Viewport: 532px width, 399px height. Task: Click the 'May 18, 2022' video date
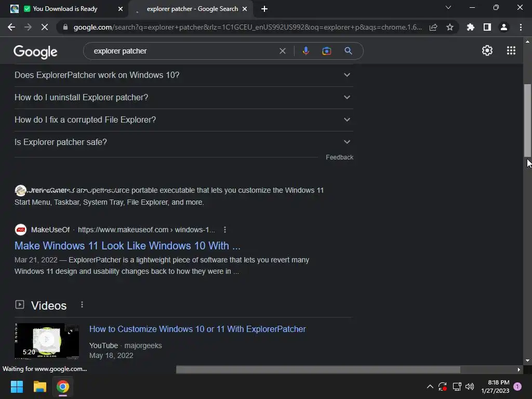pos(111,355)
